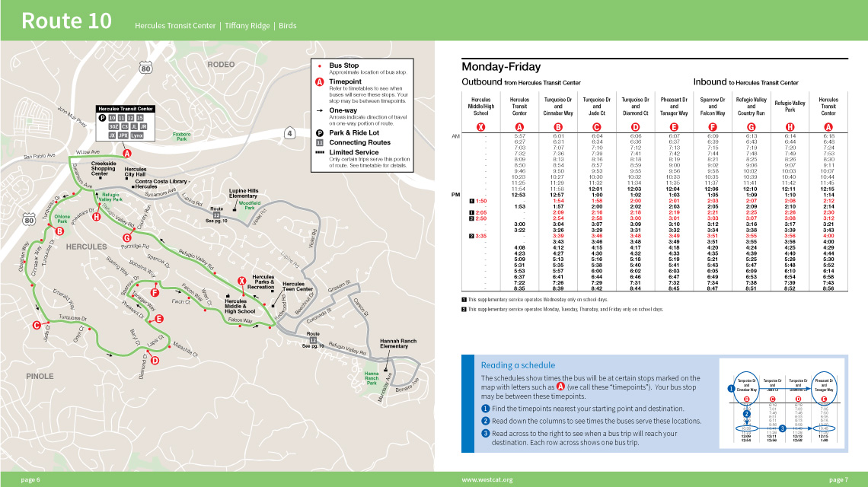868x487 pixels.
Task: Open the www.westcat.org link
Action: pyautogui.click(x=487, y=479)
